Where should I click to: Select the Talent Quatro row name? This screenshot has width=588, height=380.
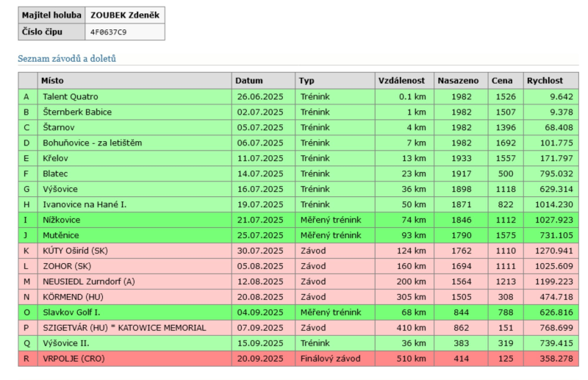click(x=71, y=96)
